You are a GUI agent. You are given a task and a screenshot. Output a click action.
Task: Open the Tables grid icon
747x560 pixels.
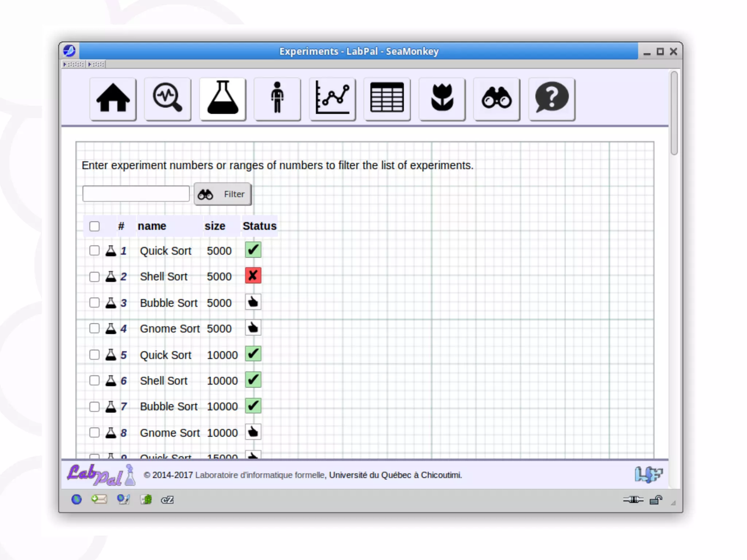pos(387,98)
